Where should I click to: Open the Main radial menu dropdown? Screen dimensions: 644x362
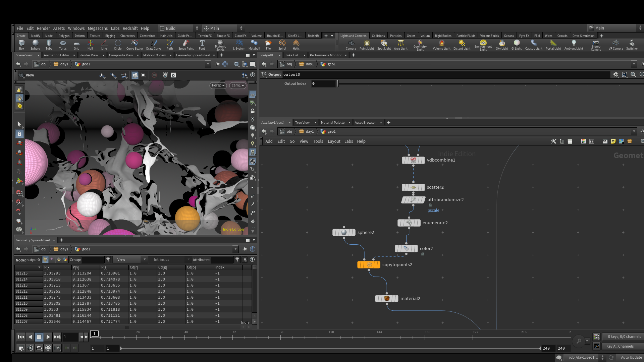pyautogui.click(x=223, y=28)
